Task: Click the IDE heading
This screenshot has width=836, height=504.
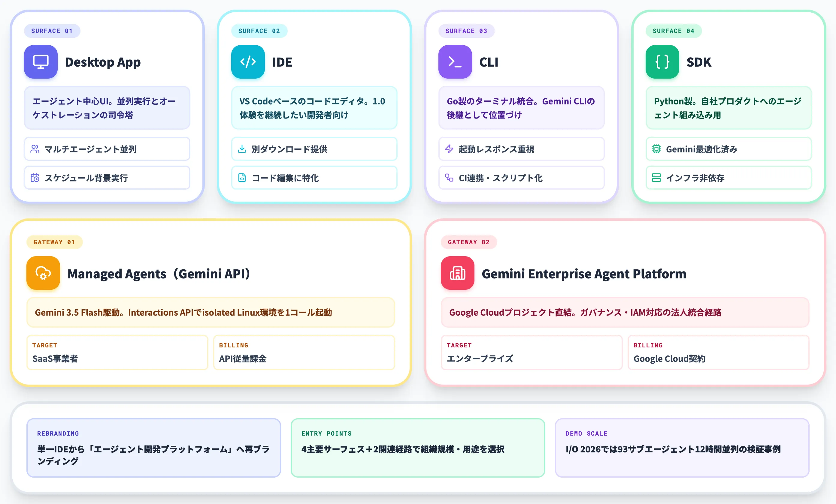Action: point(282,62)
